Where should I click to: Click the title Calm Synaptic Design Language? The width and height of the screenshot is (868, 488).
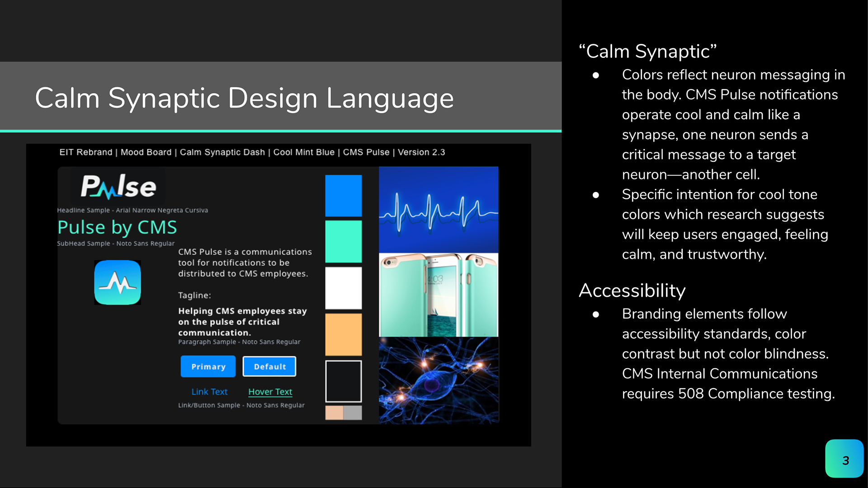pyautogui.click(x=245, y=98)
